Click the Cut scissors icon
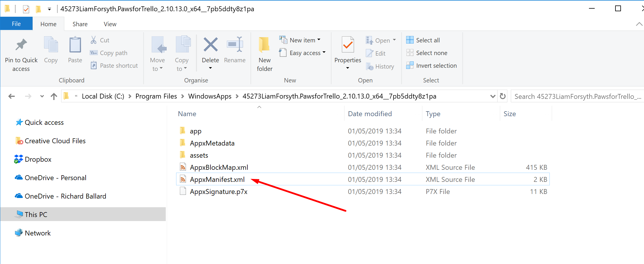Image resolution: width=644 pixels, height=264 pixels. 93,40
